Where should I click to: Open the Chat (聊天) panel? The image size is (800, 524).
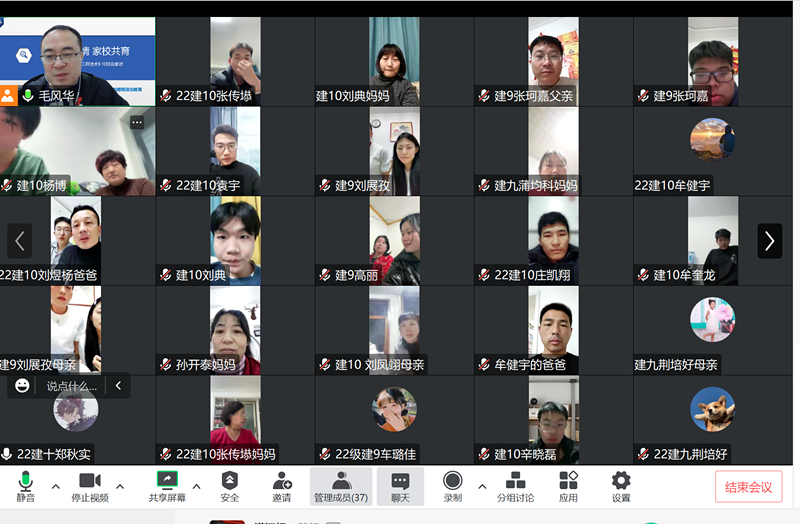pos(400,485)
